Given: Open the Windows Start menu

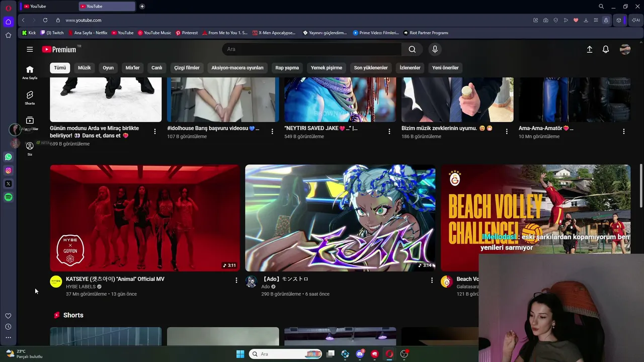Looking at the screenshot, I should (240, 354).
